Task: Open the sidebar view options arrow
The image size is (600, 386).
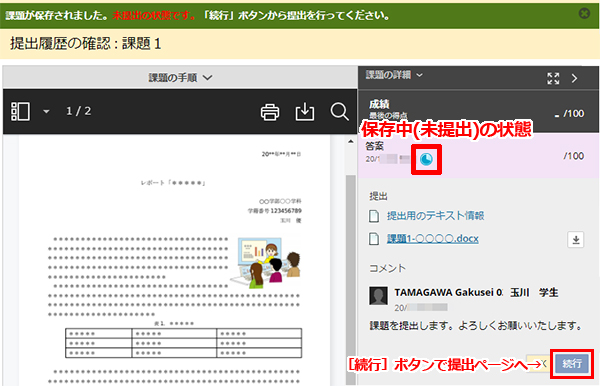Action: [46, 112]
